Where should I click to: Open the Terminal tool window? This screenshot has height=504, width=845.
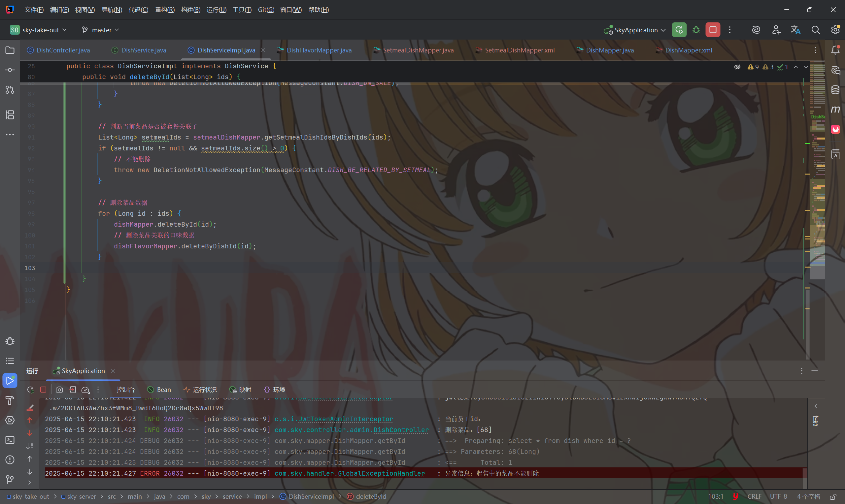click(x=10, y=440)
